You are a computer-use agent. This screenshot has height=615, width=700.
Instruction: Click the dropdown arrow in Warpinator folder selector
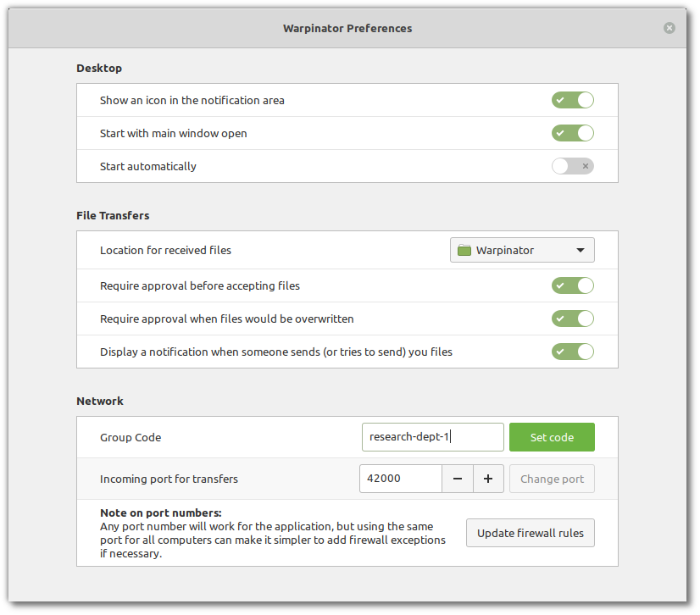coord(581,251)
